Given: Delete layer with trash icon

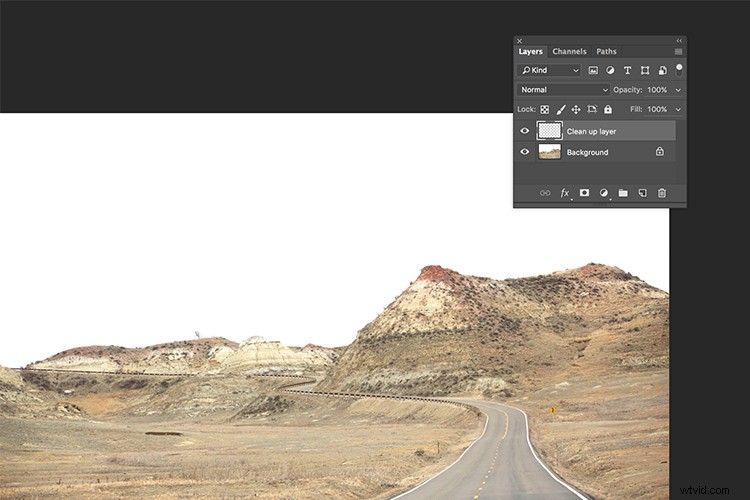Looking at the screenshot, I should point(662,193).
